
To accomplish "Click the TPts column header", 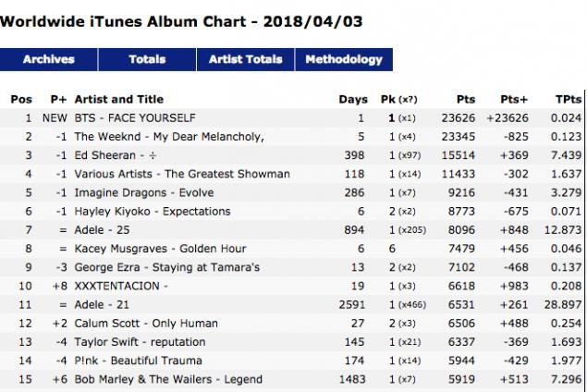I will click(568, 99).
